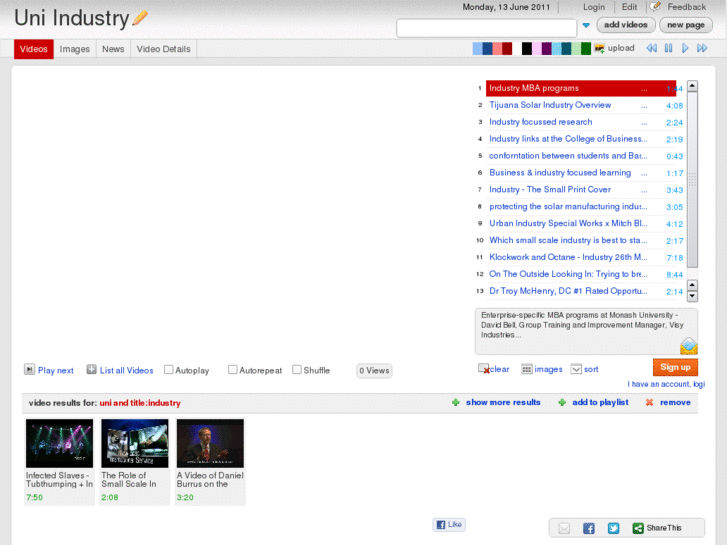
Task: Click the upload image icon
Action: pos(599,48)
